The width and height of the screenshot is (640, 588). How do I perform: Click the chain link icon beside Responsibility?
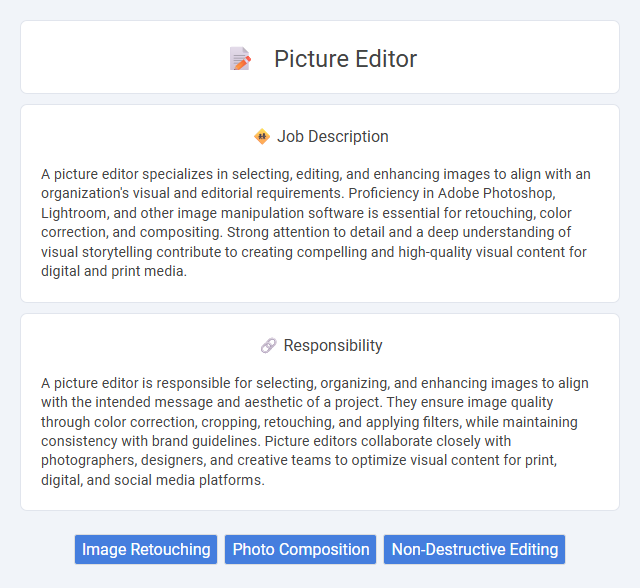(x=268, y=346)
